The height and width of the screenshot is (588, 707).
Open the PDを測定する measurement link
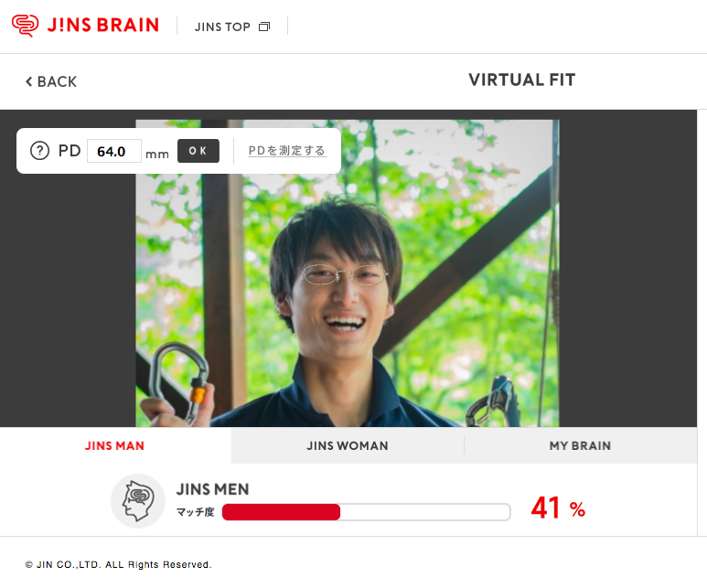pyautogui.click(x=287, y=151)
